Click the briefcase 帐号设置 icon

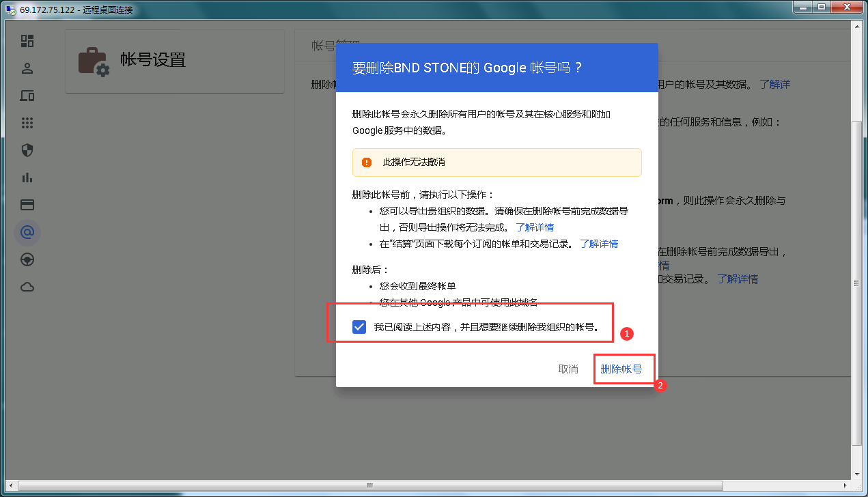pyautogui.click(x=93, y=61)
